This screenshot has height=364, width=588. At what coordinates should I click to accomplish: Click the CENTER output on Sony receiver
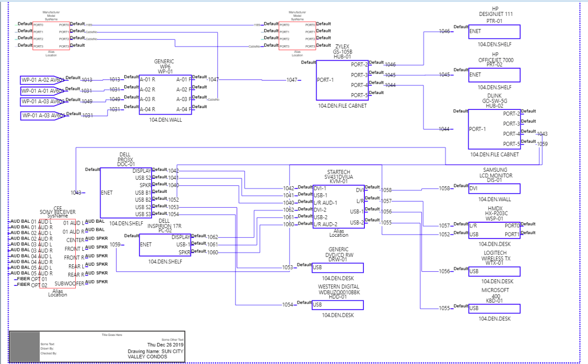(75, 240)
